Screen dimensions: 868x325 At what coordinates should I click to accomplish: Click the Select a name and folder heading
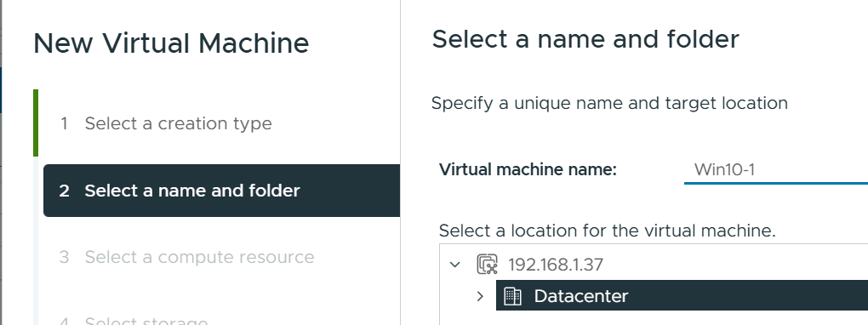coord(585,39)
